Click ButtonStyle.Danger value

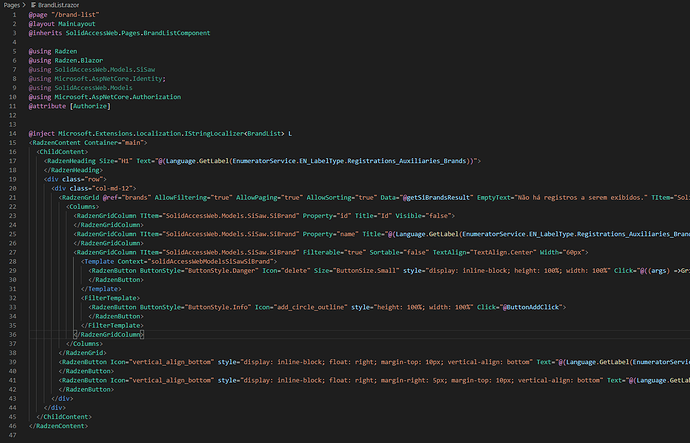tap(221, 271)
